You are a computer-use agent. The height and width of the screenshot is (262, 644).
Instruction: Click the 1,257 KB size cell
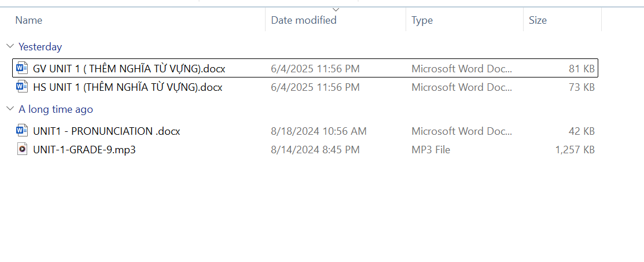tap(575, 150)
